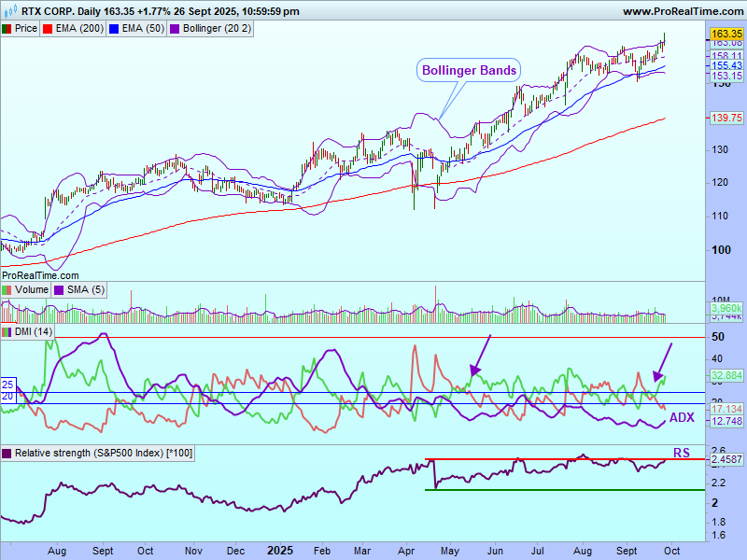Click the DMI level 25 axis label
Screen dimensions: 747x560
(x=7, y=385)
